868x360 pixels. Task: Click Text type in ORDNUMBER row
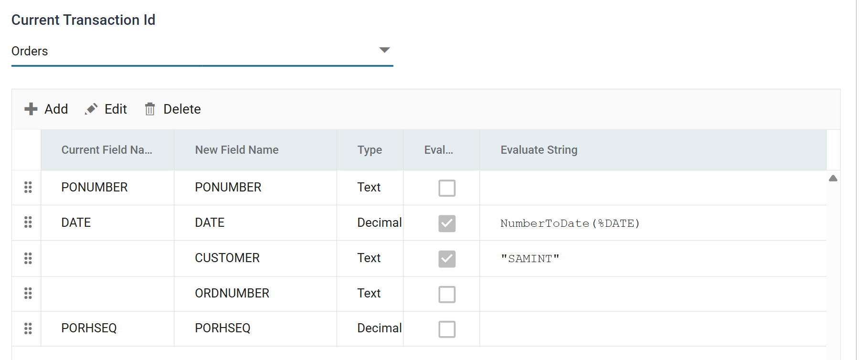pos(369,293)
